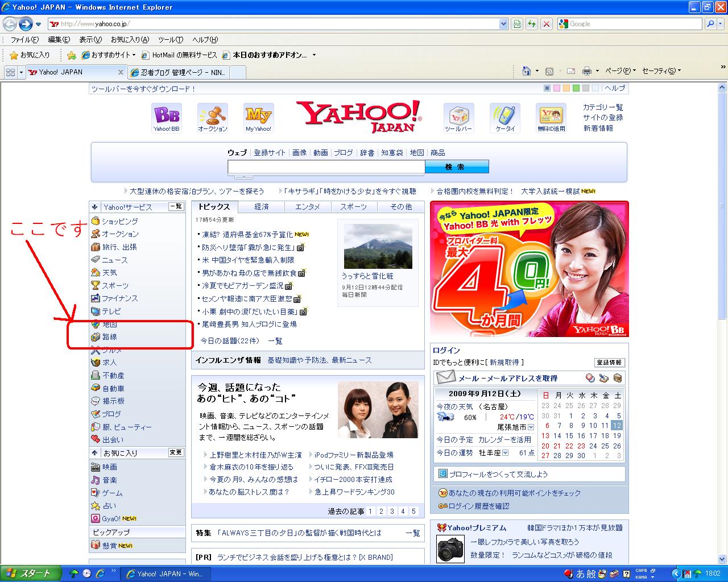Go to past articles page 3
The height and width of the screenshot is (582, 728).
coord(392,511)
